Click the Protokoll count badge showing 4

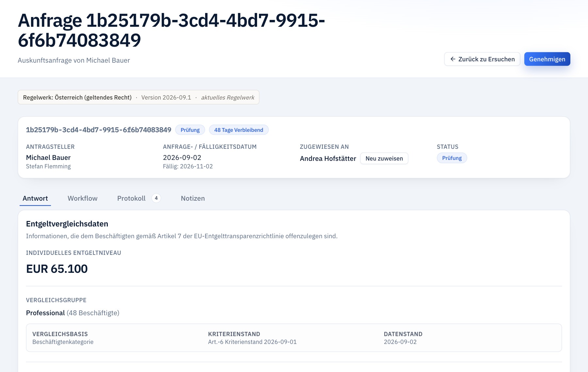pos(156,198)
